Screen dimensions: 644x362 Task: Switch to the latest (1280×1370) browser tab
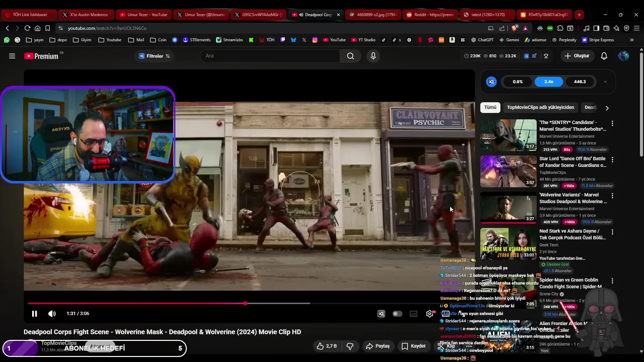pyautogui.click(x=487, y=15)
